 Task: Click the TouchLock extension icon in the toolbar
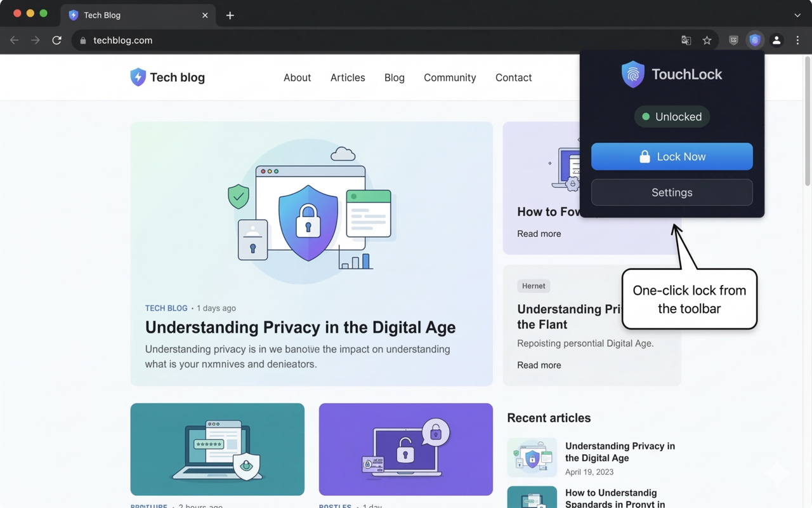click(755, 40)
